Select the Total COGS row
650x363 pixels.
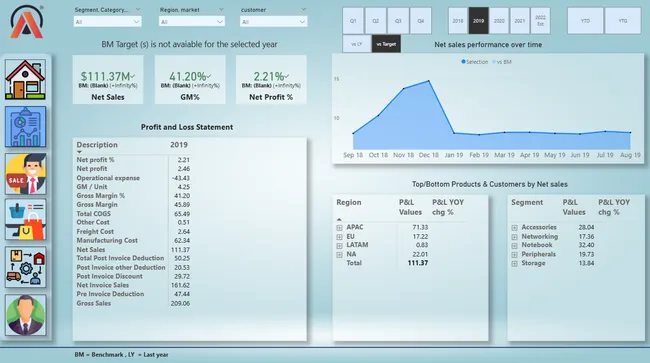point(133,214)
